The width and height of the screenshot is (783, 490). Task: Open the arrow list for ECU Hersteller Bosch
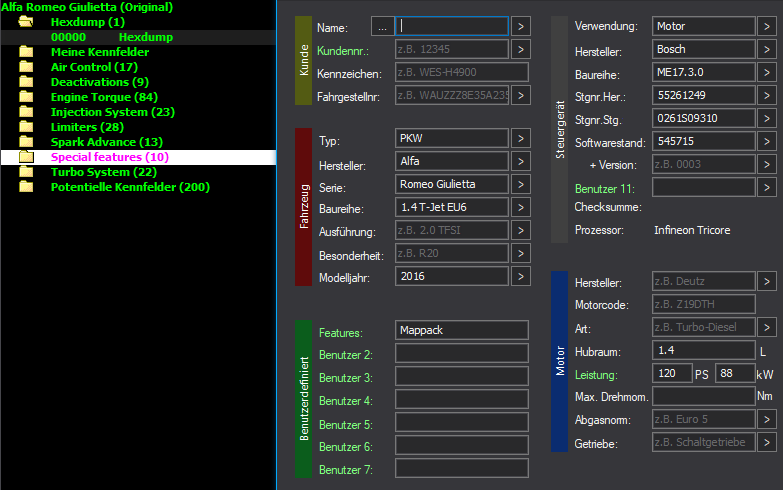coord(767,49)
